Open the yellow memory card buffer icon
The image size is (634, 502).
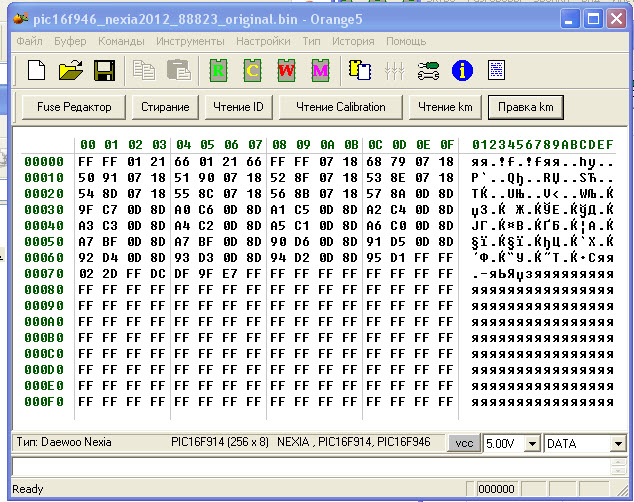[x=360, y=70]
